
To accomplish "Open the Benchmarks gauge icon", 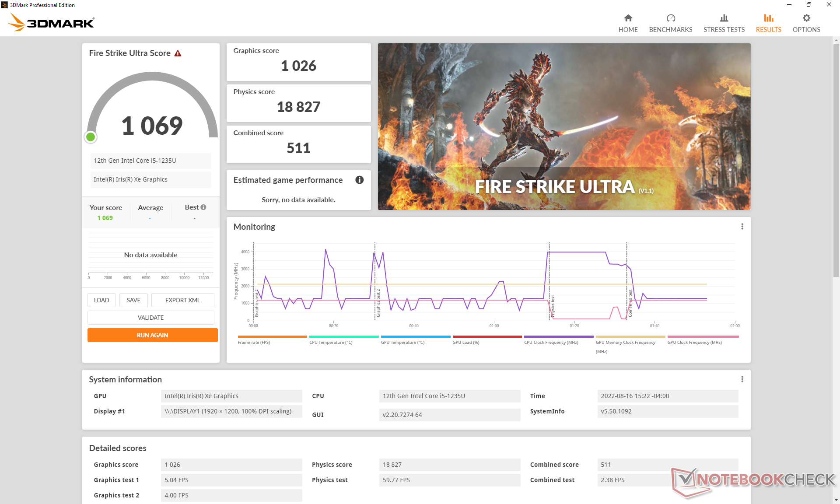I will tap(670, 18).
